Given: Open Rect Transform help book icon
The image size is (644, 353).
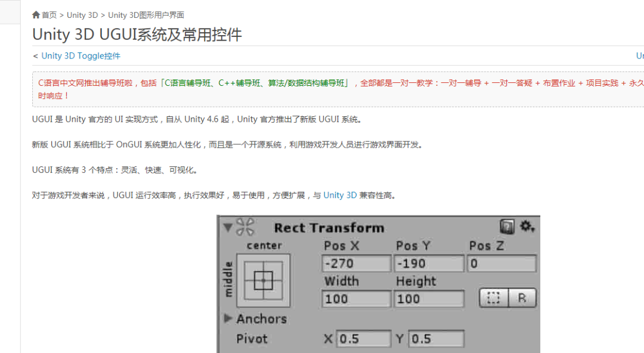Looking at the screenshot, I should point(507,227).
